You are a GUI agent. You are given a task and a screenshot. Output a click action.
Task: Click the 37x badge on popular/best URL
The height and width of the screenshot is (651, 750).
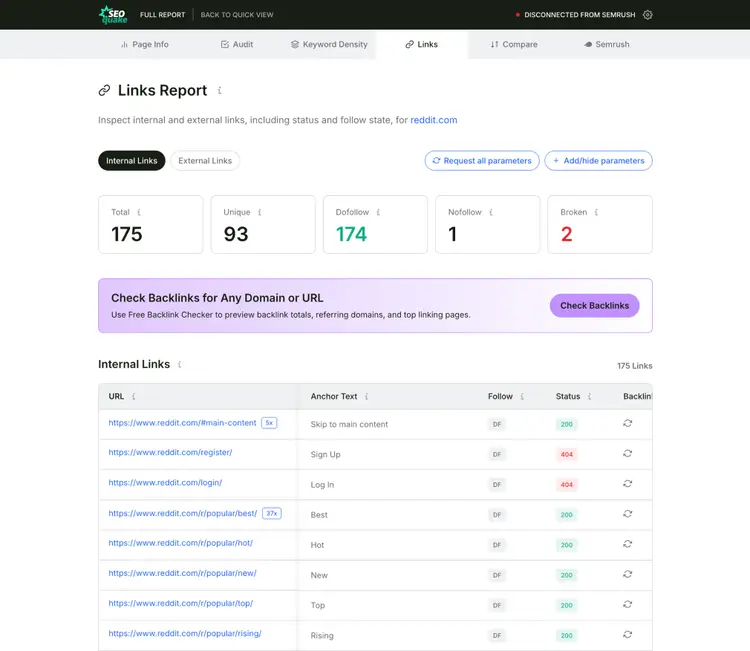272,513
